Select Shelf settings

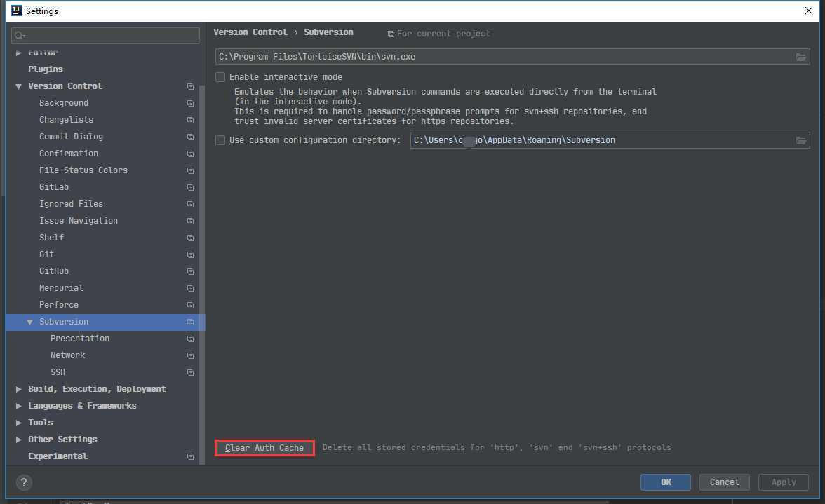(x=52, y=238)
